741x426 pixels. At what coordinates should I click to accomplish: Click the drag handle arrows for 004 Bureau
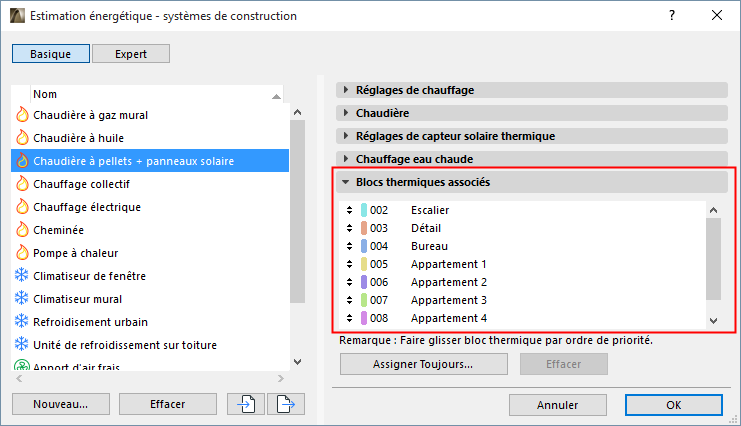(349, 246)
